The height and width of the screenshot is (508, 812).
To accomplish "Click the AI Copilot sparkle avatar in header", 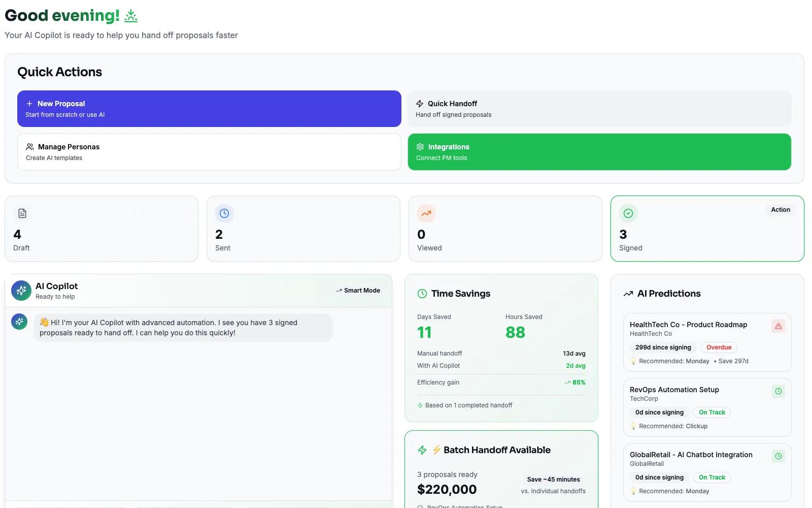I will [x=21, y=291].
